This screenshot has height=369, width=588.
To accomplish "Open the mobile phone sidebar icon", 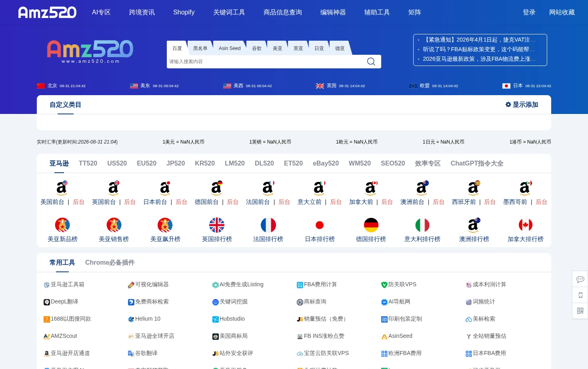I will (580, 295).
